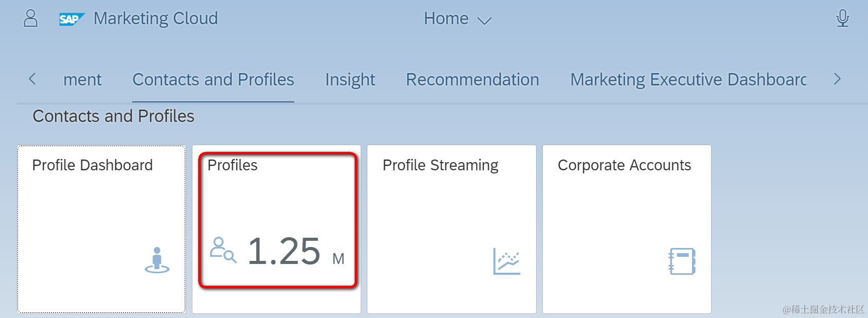Expand the Home navigation dropdown
The height and width of the screenshot is (318, 868).
point(457,19)
